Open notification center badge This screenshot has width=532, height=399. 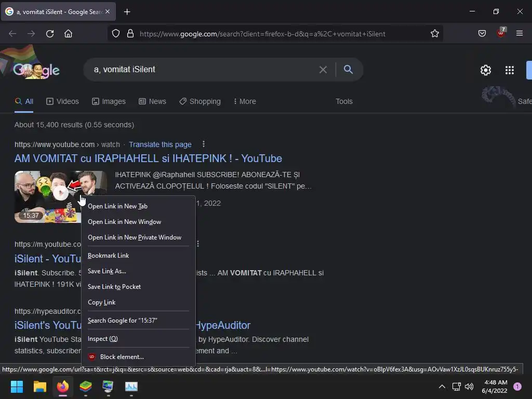pos(517,387)
